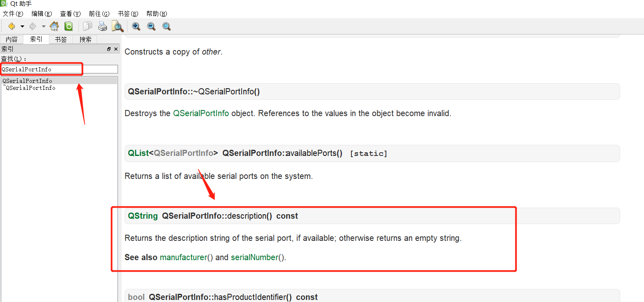This screenshot has width=644, height=302.
Task: Switch to the 搜索 tab
Action: [85, 39]
